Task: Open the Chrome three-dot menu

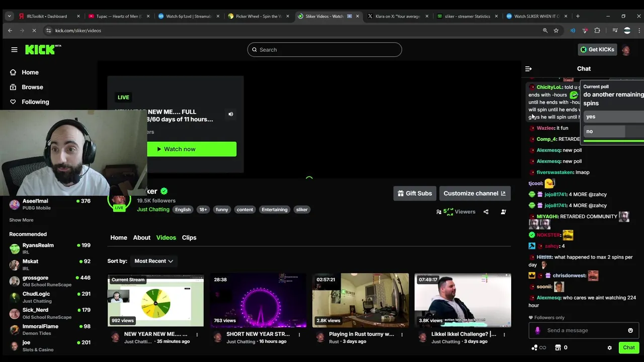Action: coord(639,31)
